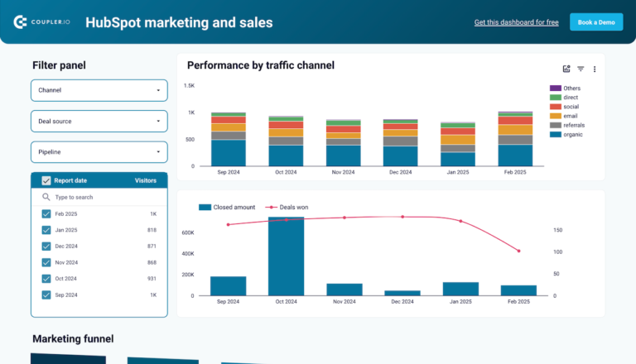Viewport: 636px width, 364px height.
Task: Click the Feb 2025 deals won point
Action: (x=518, y=251)
